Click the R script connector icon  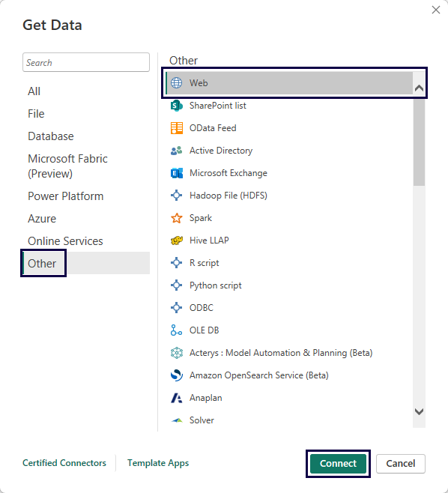click(x=176, y=263)
